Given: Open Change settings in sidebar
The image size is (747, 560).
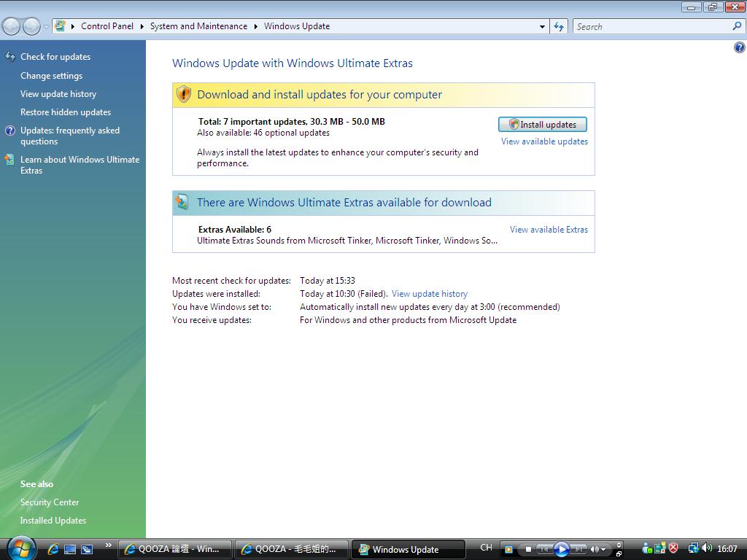Looking at the screenshot, I should point(52,76).
